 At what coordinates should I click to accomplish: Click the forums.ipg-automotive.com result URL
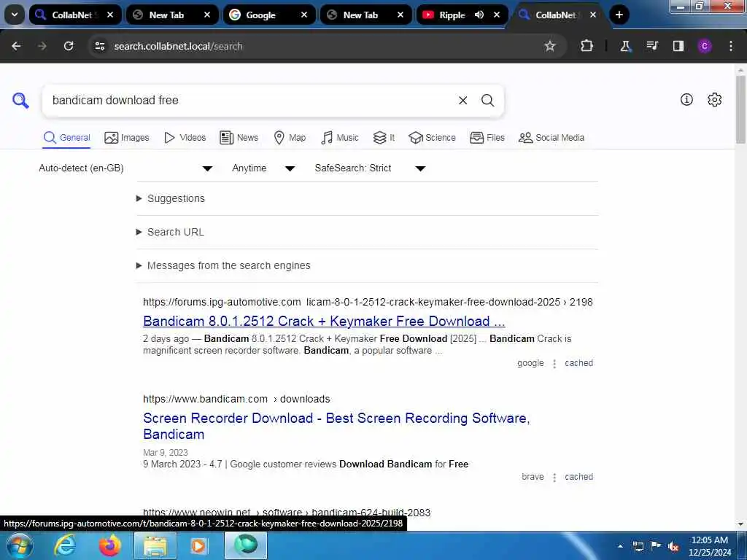368,302
